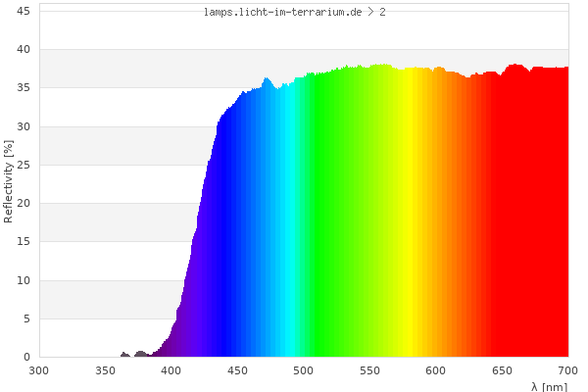
Task: Click the 400 tick on the wavelength axis
Action: click(171, 370)
